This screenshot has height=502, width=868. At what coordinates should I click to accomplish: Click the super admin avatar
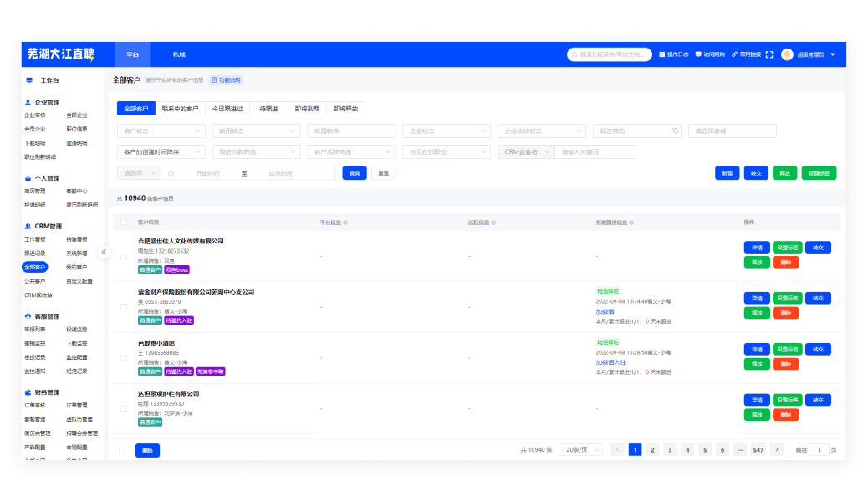[x=787, y=54]
